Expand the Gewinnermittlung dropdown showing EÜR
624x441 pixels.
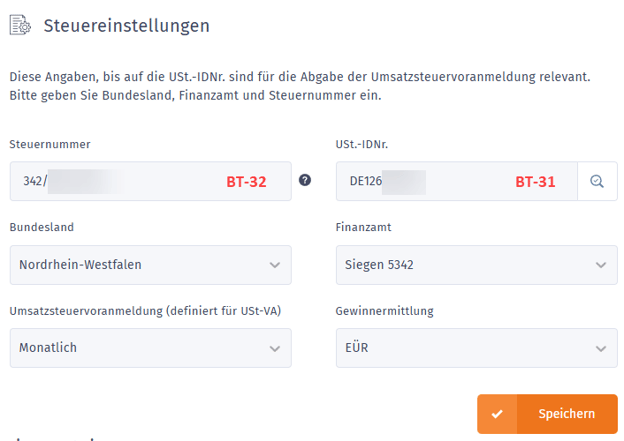click(x=476, y=348)
